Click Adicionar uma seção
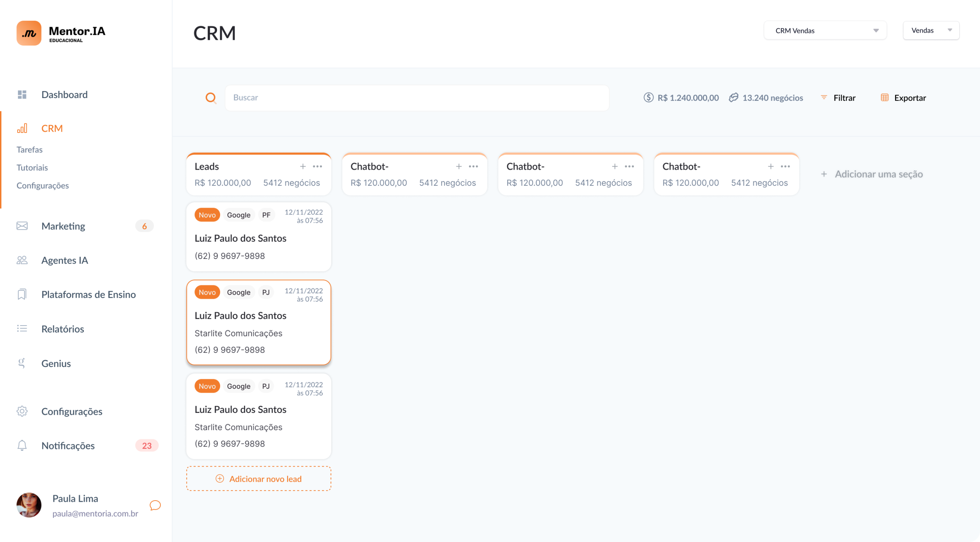 click(872, 174)
